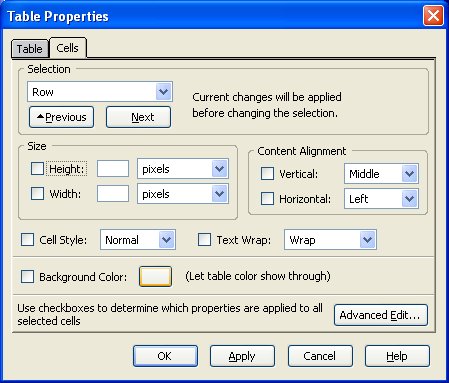Click the Width value input field
Image resolution: width=449 pixels, height=383 pixels.
pyautogui.click(x=113, y=193)
